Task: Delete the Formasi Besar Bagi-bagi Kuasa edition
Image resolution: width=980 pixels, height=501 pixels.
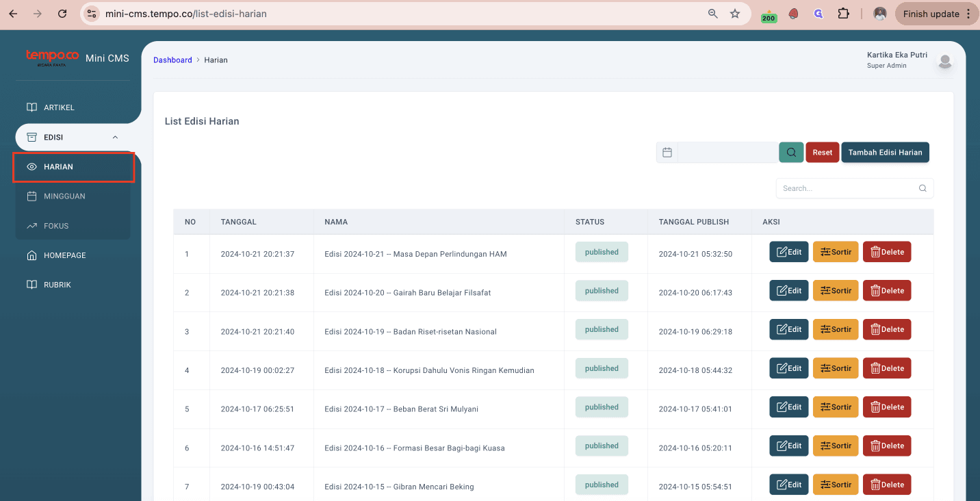Action: click(887, 446)
